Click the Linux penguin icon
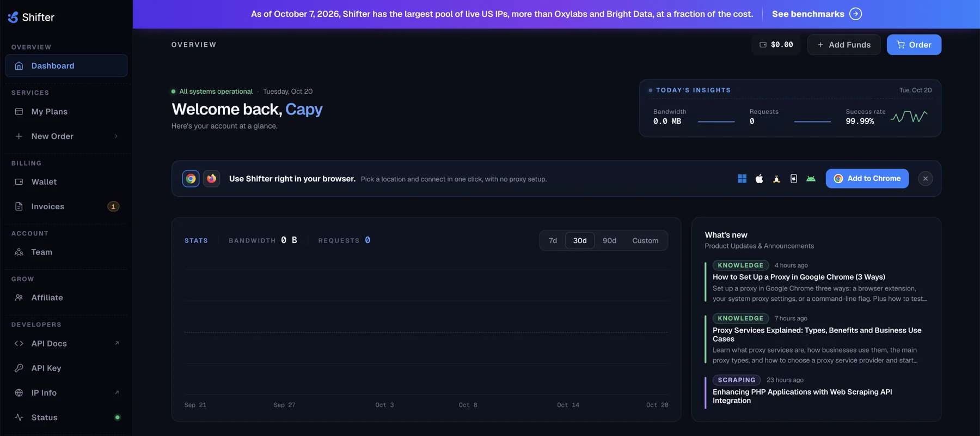980x436 pixels. coord(776,179)
